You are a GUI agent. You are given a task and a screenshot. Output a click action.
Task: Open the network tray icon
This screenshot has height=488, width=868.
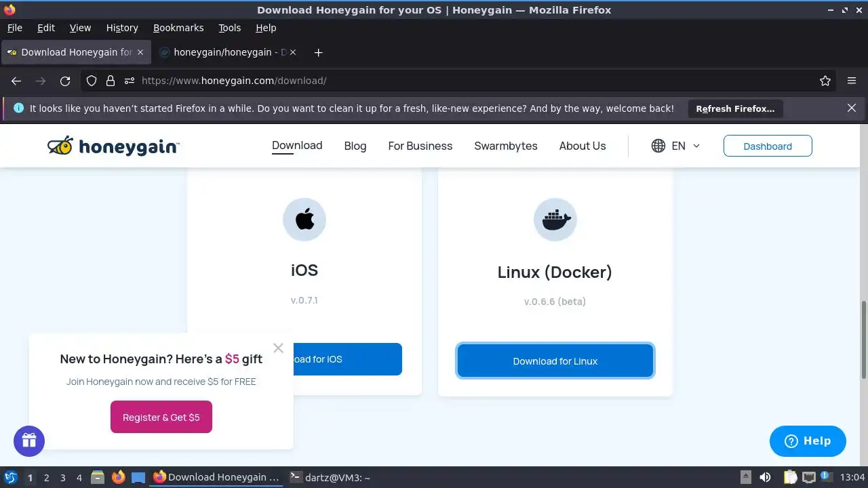click(x=808, y=477)
